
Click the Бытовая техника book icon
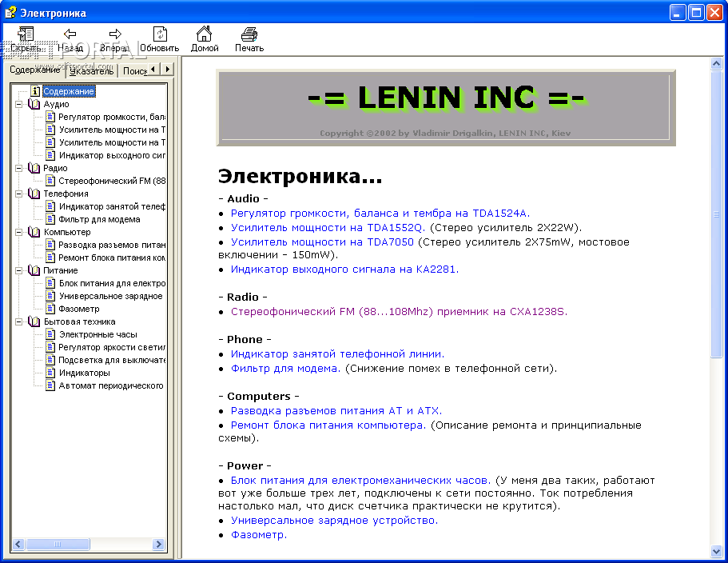coord(34,321)
